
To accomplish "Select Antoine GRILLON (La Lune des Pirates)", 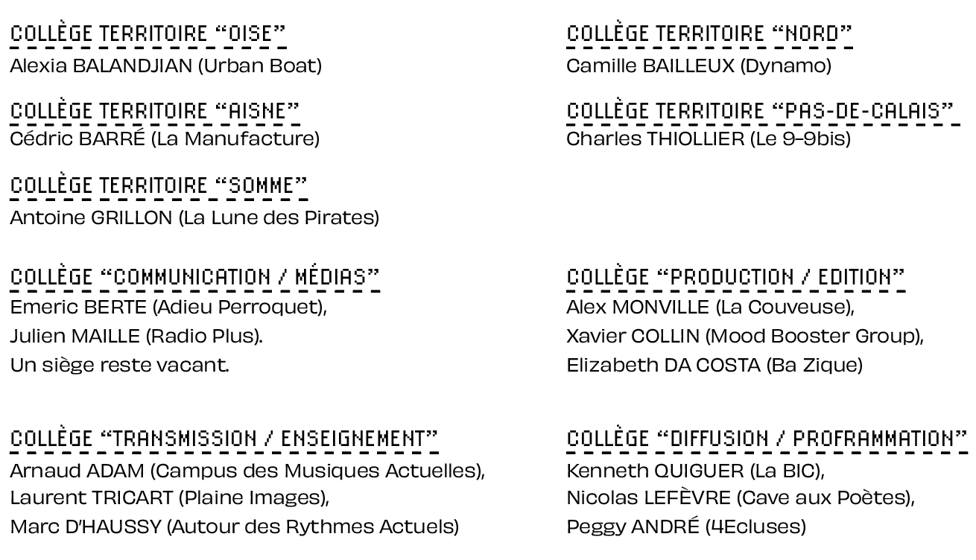I will pos(194,218).
